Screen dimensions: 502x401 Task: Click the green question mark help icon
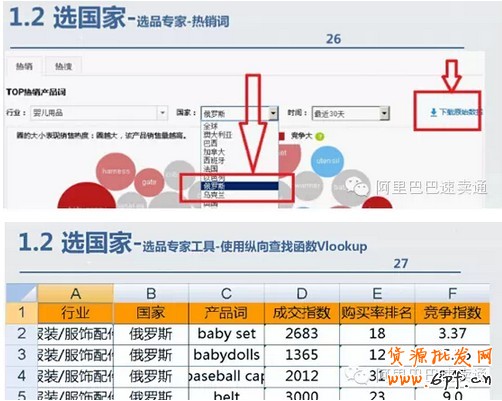click(x=319, y=136)
